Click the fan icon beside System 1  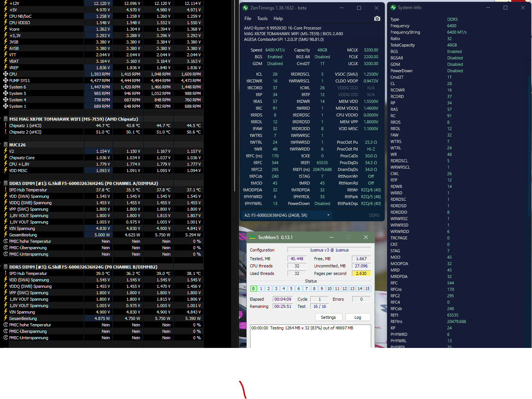point(6,106)
